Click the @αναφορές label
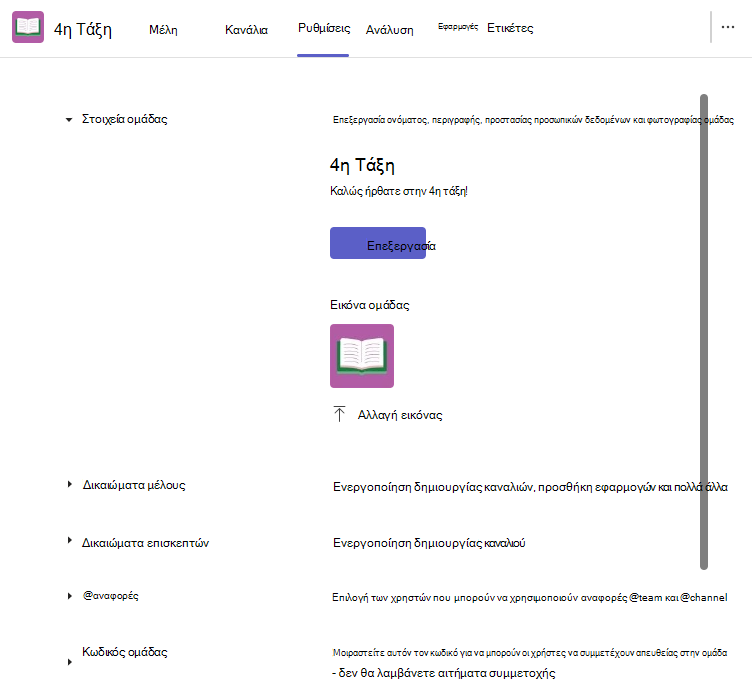The image size is (752, 689). coord(111,596)
